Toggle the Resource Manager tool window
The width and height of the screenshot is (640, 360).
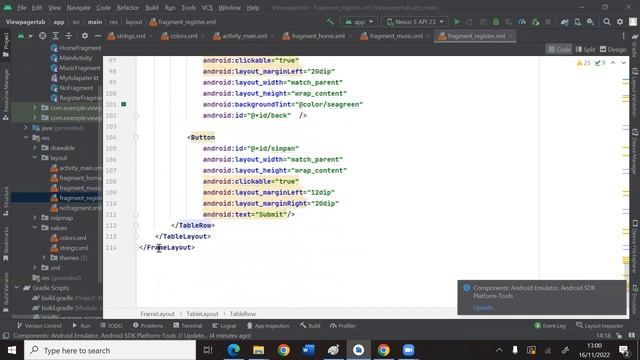[6, 95]
